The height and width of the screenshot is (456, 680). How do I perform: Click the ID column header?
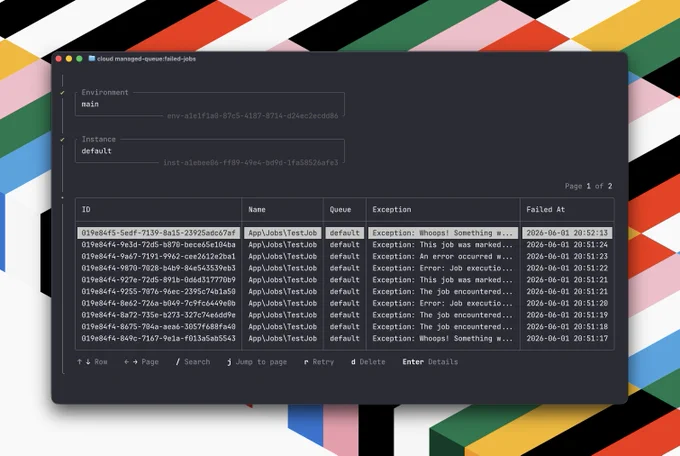(86, 210)
